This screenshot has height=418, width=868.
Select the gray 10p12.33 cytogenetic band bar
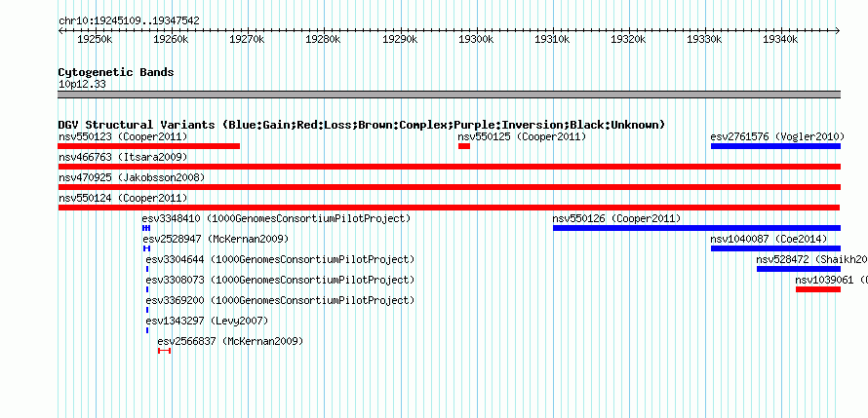pyautogui.click(x=450, y=95)
